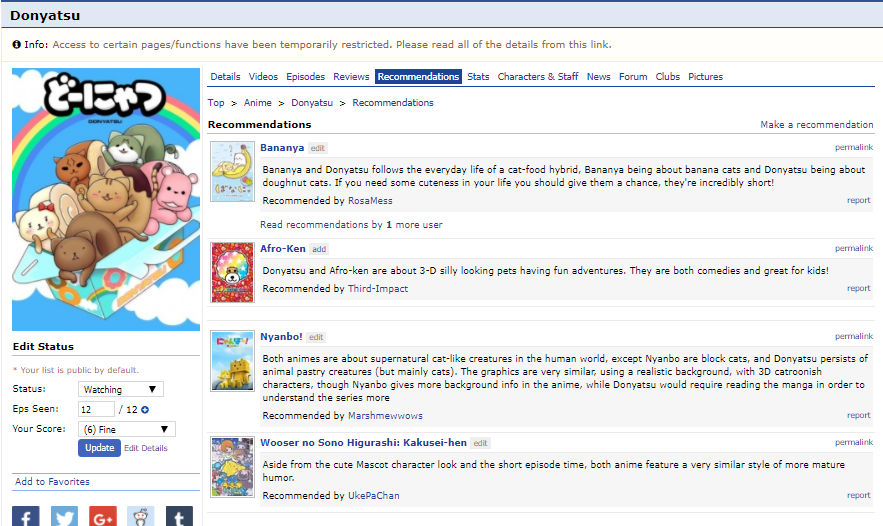This screenshot has width=883, height=526.
Task: Share on Facebook icon
Action: [x=26, y=516]
